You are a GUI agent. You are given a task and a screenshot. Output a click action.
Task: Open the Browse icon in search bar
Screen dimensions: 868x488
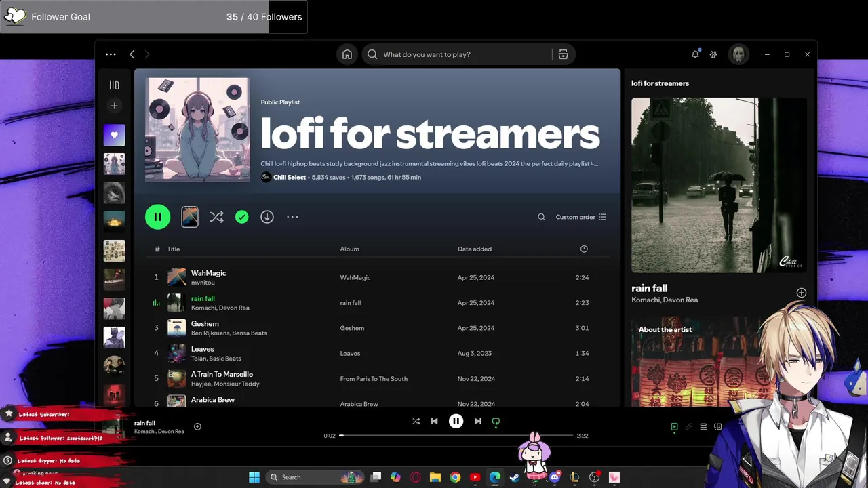pyautogui.click(x=563, y=54)
